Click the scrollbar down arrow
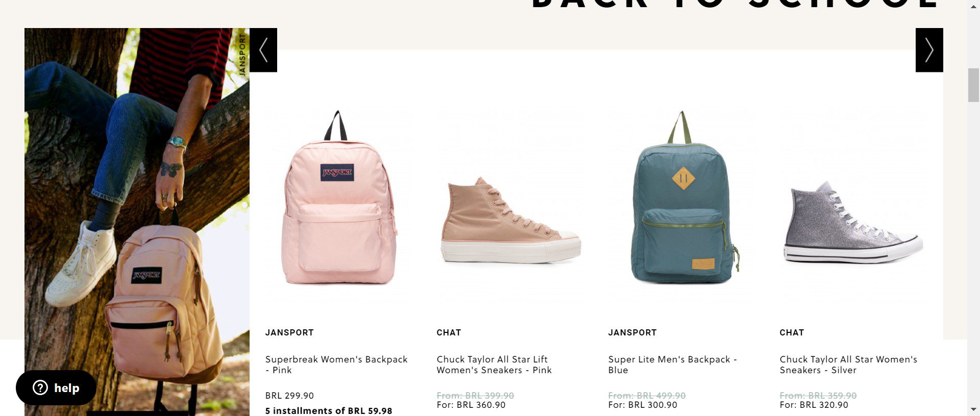 pos(973,409)
